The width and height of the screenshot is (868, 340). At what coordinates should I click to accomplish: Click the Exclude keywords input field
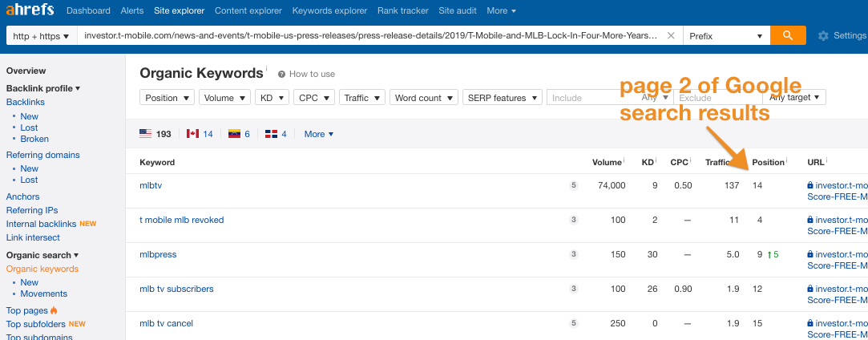click(x=718, y=98)
